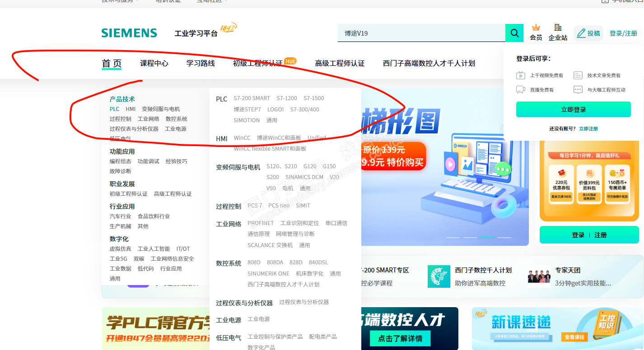Viewport: 644px width, 350px height.
Task: Click the 立即注册 link
Action: tap(588, 129)
